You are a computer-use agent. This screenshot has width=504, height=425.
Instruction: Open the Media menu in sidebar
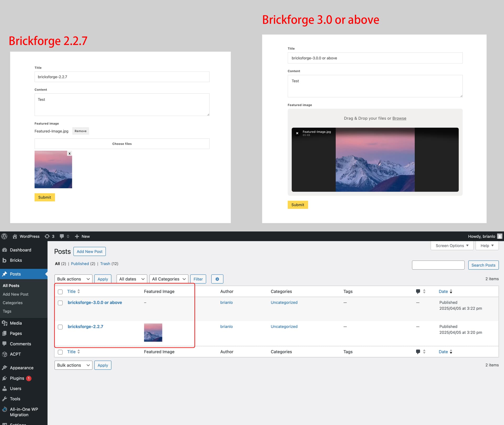16,323
